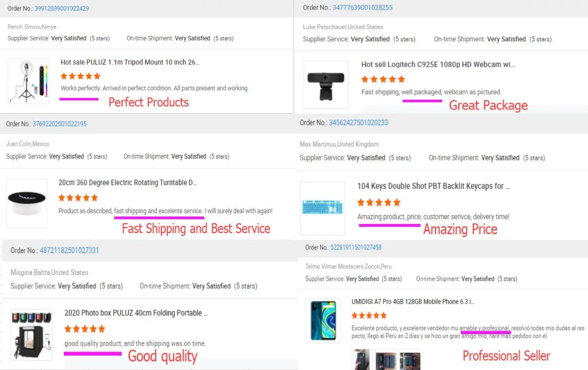588x370 pixels.
Task: Click order number 37692202001022195
Action: coord(59,123)
